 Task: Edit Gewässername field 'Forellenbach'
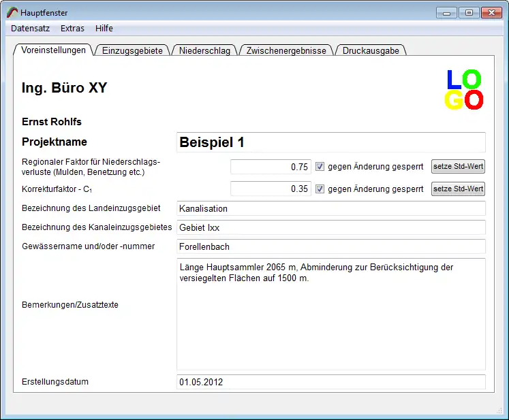[330, 247]
